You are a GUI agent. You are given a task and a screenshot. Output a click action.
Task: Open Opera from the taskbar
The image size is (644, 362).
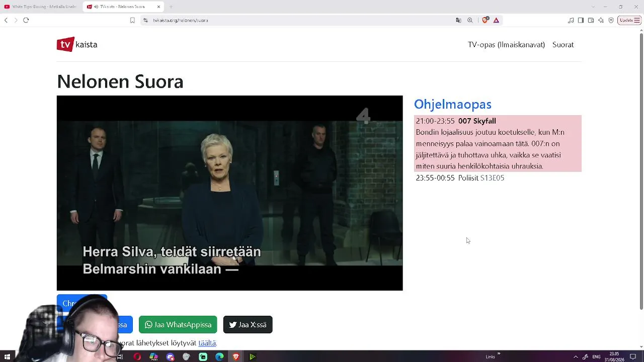[x=137, y=357]
